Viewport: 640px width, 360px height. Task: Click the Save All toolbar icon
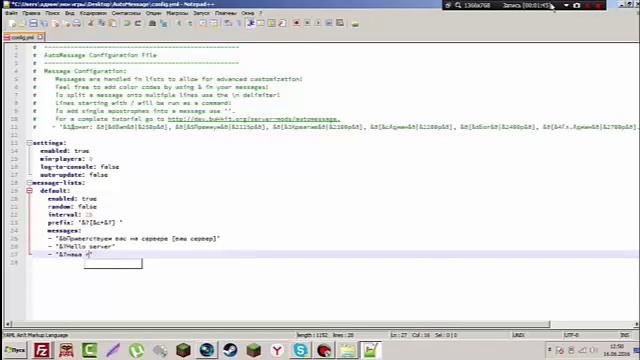click(x=44, y=23)
